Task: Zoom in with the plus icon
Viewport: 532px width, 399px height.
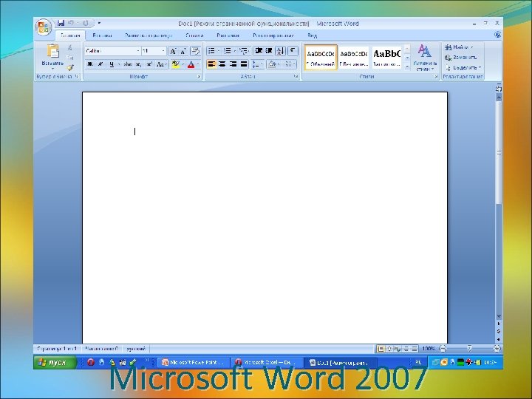Action: 497,349
